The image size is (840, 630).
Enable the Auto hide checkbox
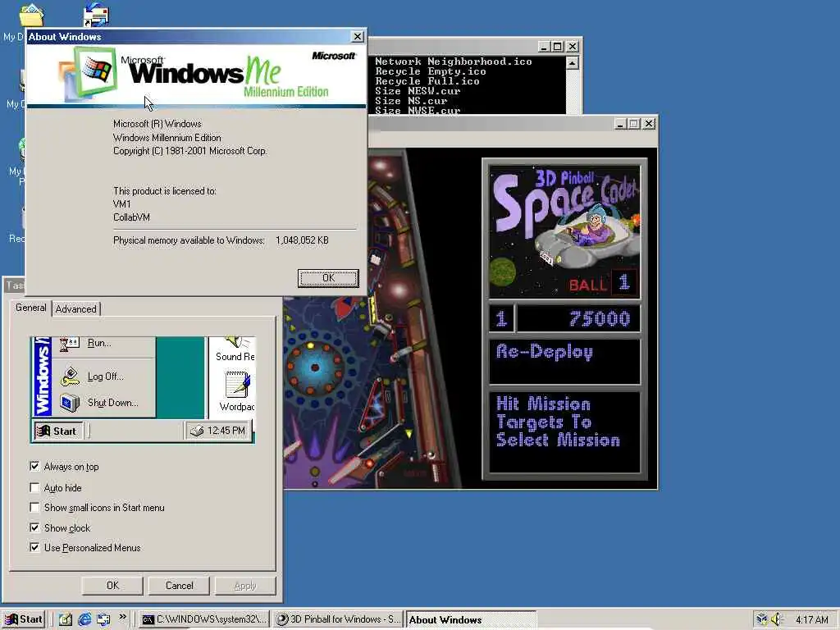(x=34, y=487)
